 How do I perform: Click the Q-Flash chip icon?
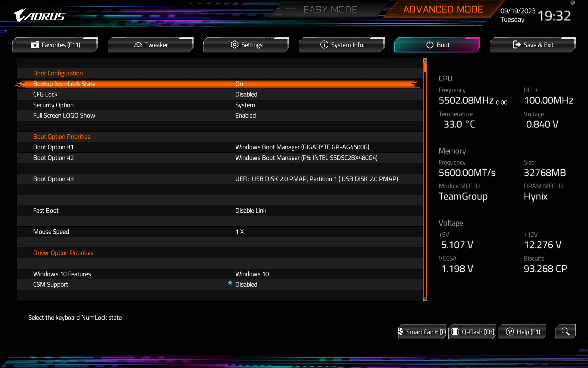pyautogui.click(x=455, y=332)
